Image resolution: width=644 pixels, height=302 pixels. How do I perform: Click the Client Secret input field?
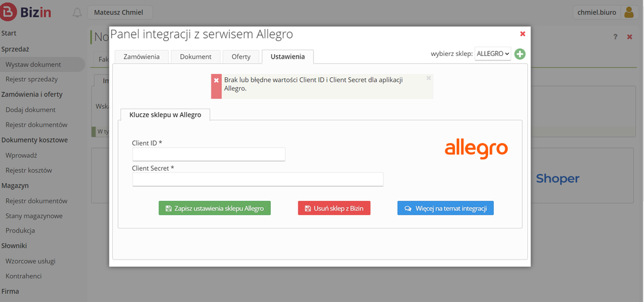point(257,179)
